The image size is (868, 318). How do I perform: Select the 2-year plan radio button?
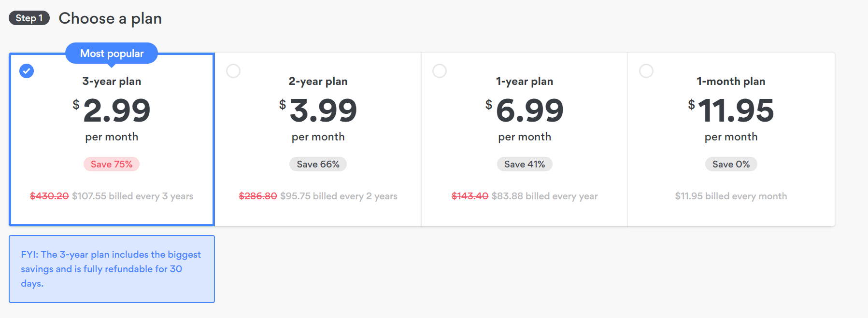click(x=233, y=71)
